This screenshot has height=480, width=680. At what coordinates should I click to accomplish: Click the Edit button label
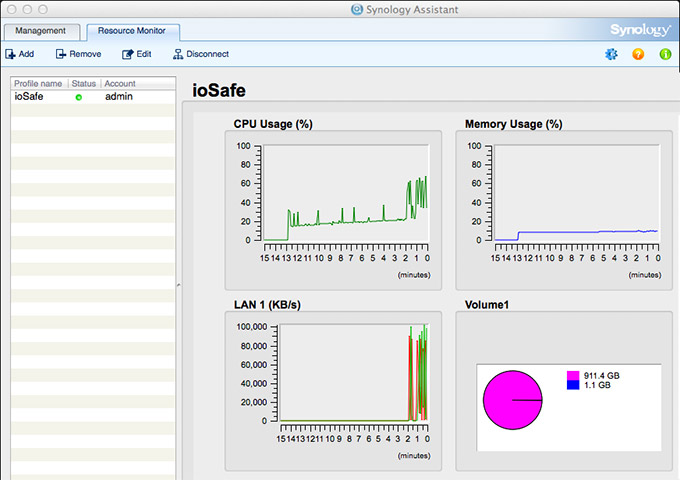click(x=144, y=54)
